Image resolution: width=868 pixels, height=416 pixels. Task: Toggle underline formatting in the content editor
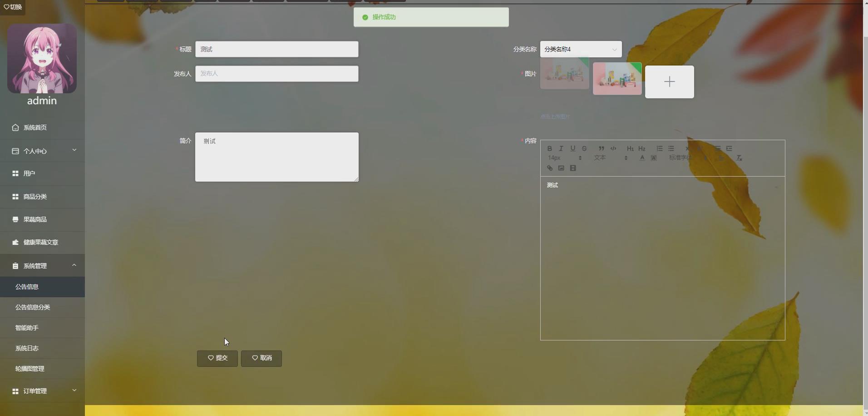pos(573,149)
